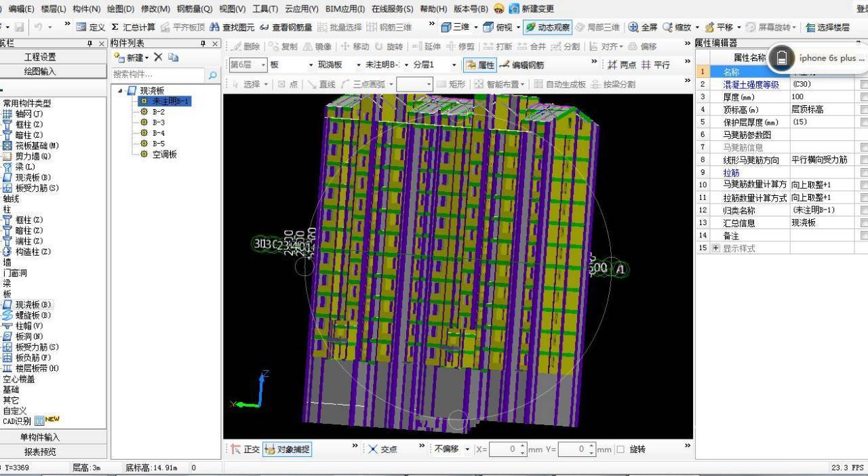This screenshot has width=868, height=476.
Task: Open 查看钢筋量 rebar quantity viewer
Action: 285,27
